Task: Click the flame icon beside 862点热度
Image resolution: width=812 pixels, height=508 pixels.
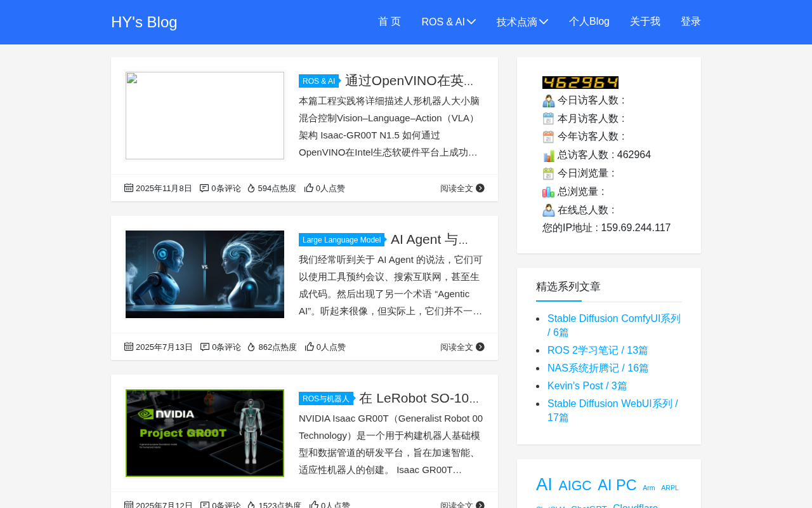Action: [252, 347]
